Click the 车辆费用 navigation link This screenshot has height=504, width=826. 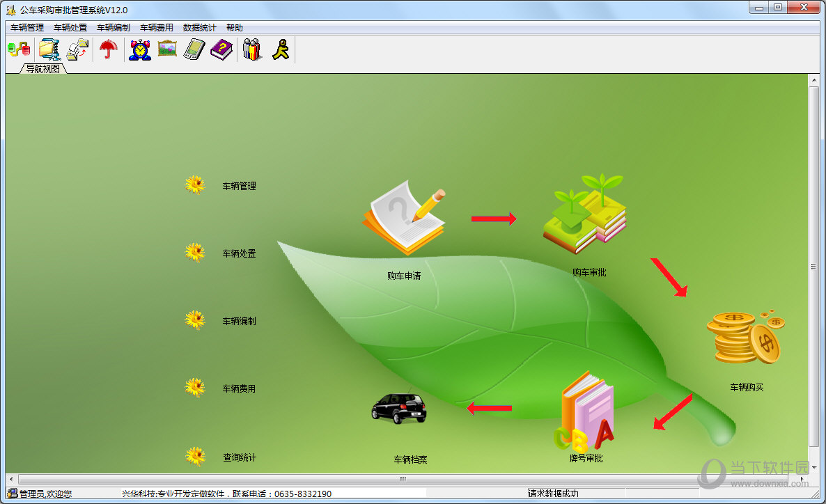(239, 388)
